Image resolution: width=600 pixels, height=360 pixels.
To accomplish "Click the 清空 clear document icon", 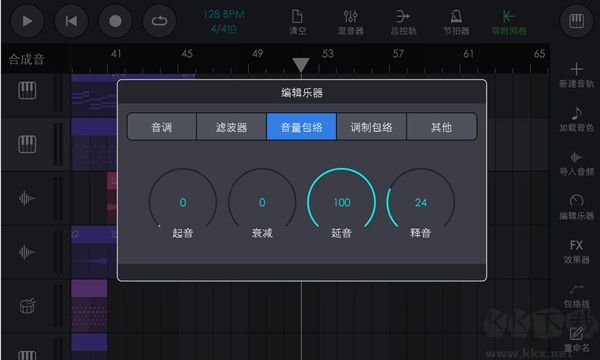I will pos(297,22).
